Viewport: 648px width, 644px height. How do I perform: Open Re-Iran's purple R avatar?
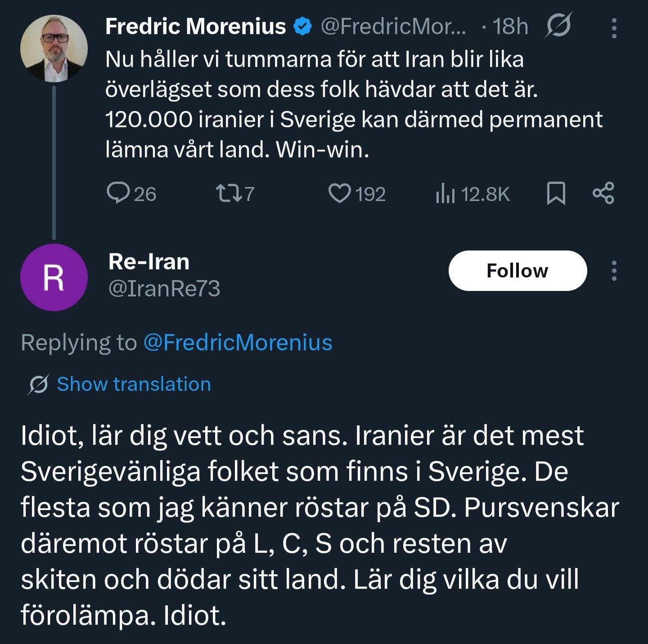click(54, 277)
